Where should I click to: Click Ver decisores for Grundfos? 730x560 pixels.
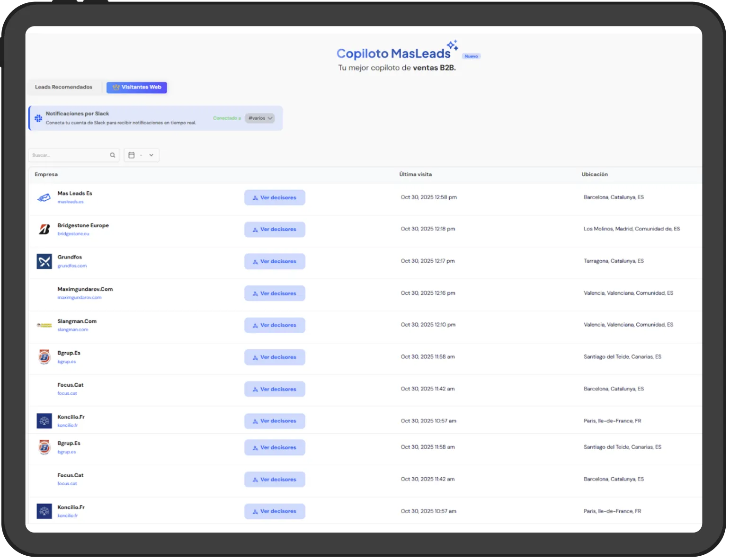pos(275,262)
